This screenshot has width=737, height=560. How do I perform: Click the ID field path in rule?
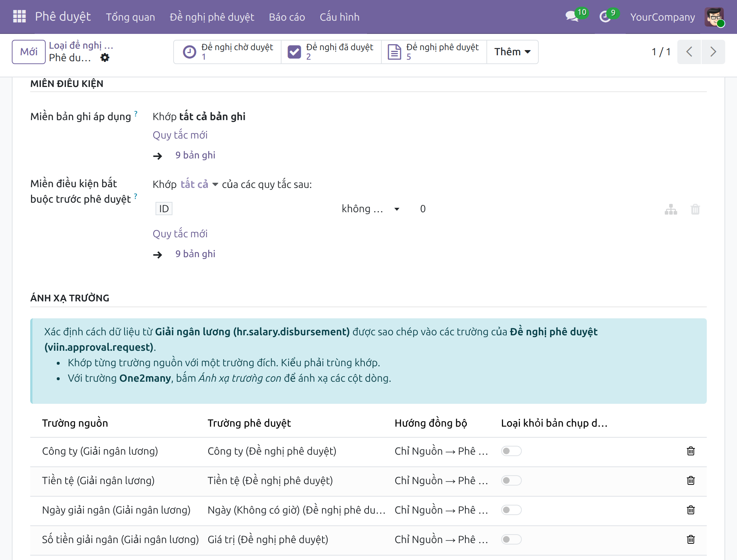point(164,209)
